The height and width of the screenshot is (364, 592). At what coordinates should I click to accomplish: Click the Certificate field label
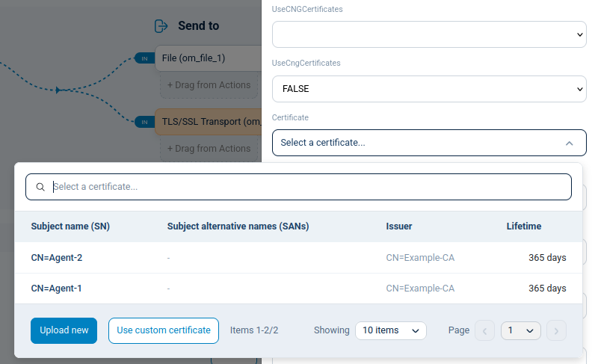coord(290,117)
